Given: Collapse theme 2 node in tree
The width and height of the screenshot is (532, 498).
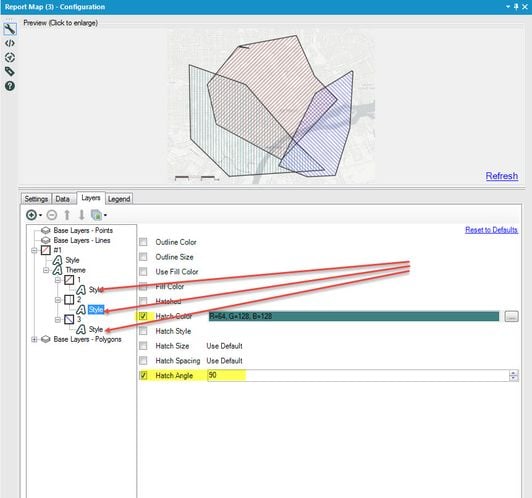Looking at the screenshot, I should [58, 300].
